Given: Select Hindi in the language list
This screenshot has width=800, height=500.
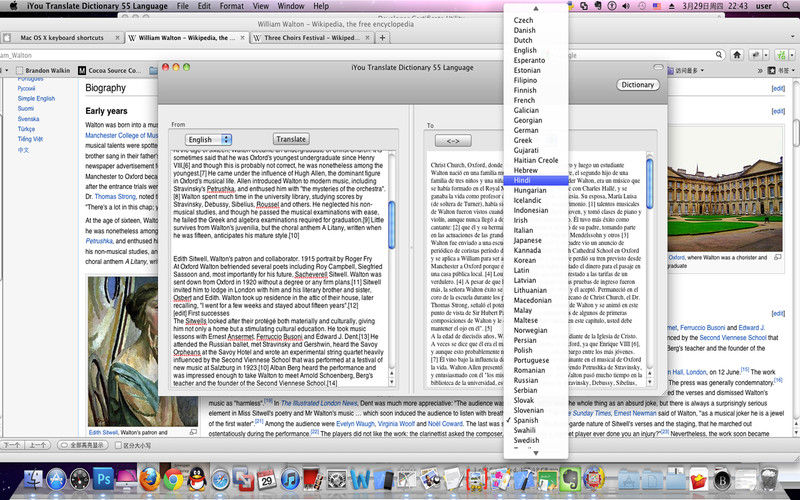Looking at the screenshot, I should pyautogui.click(x=536, y=180).
